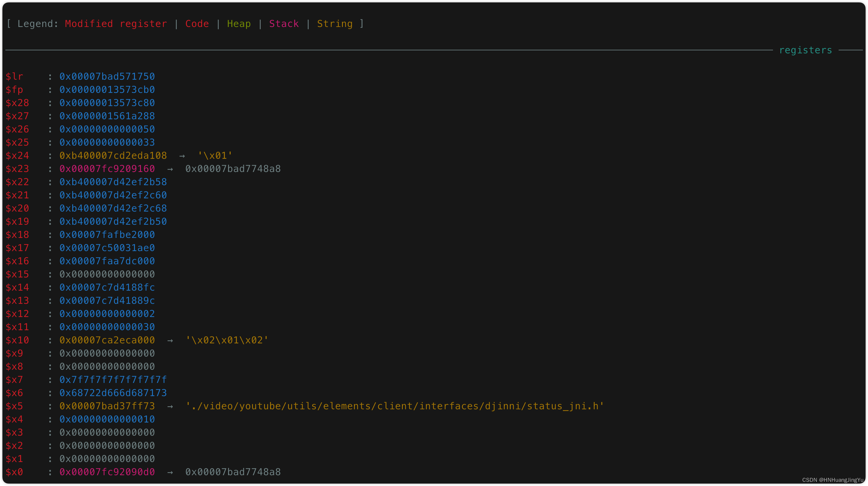Click the $x18 value 0x00007fafbe2000
This screenshot has width=868, height=486.
coord(107,234)
